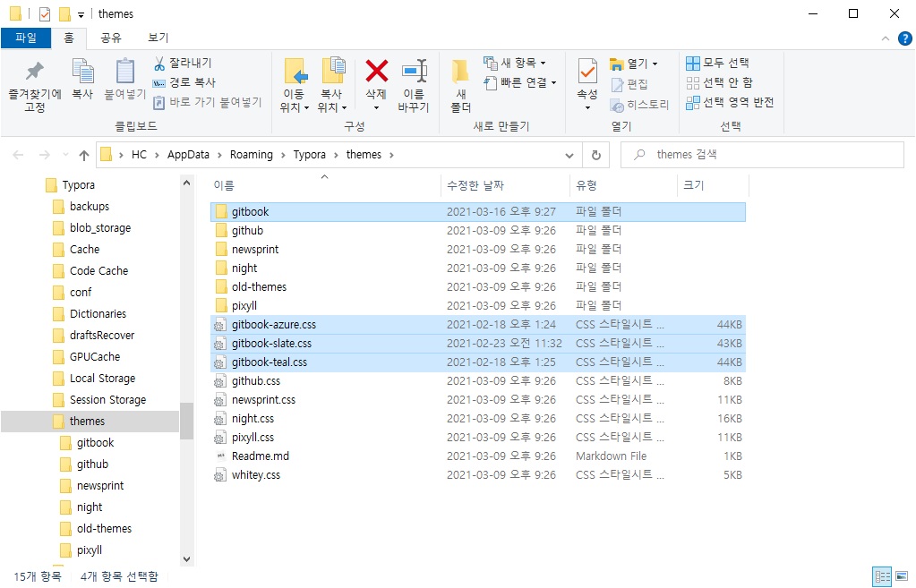Click the Properties checkmark in title bar
Image resolution: width=916 pixels, height=588 pixels.
pyautogui.click(x=45, y=14)
